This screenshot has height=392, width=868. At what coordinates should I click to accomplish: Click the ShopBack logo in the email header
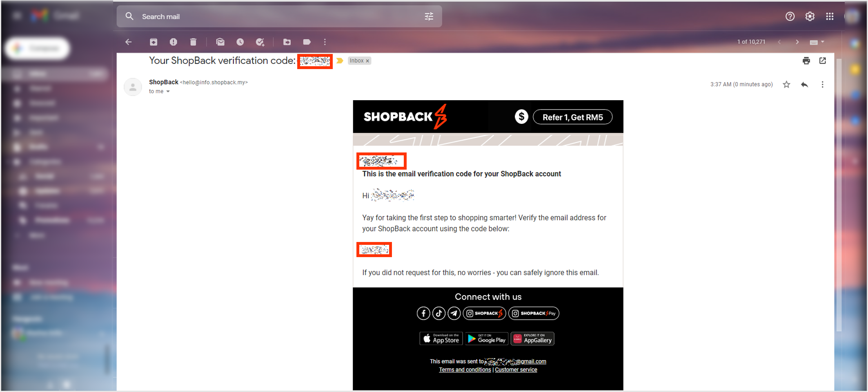[x=405, y=116]
